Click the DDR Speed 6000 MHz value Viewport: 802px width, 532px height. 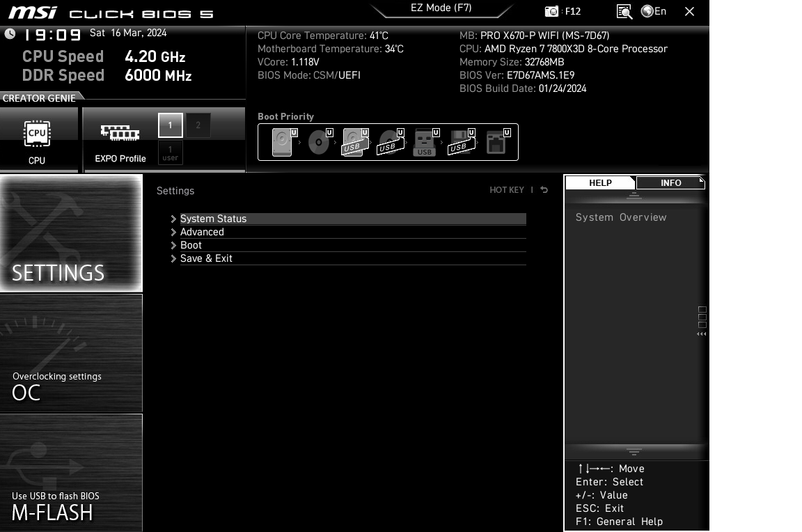158,76
